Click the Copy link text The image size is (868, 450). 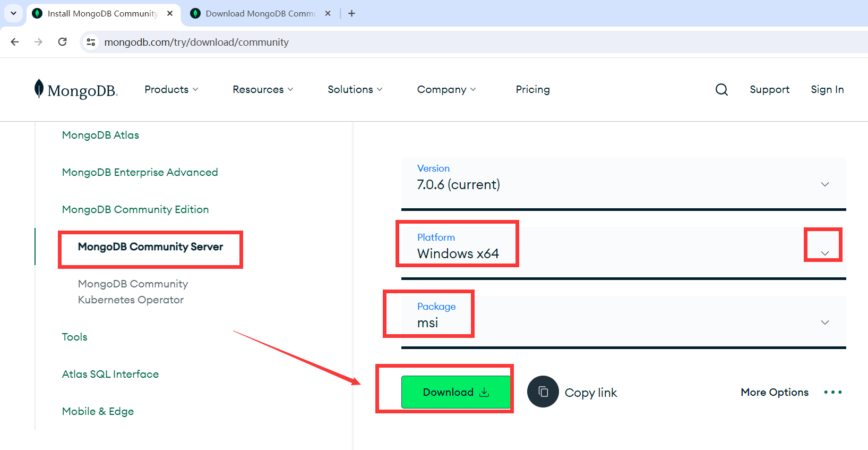pos(591,393)
